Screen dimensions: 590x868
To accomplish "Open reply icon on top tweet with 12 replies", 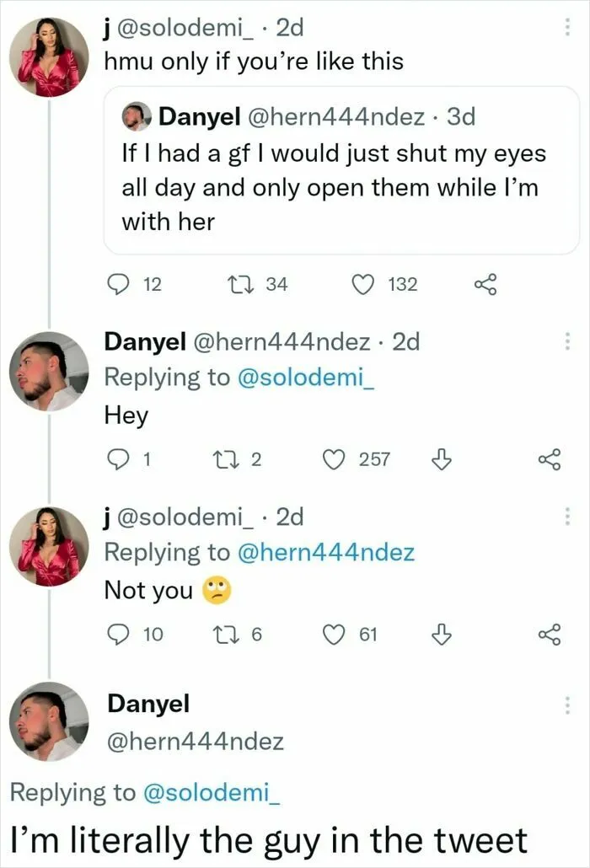I will click(x=117, y=285).
